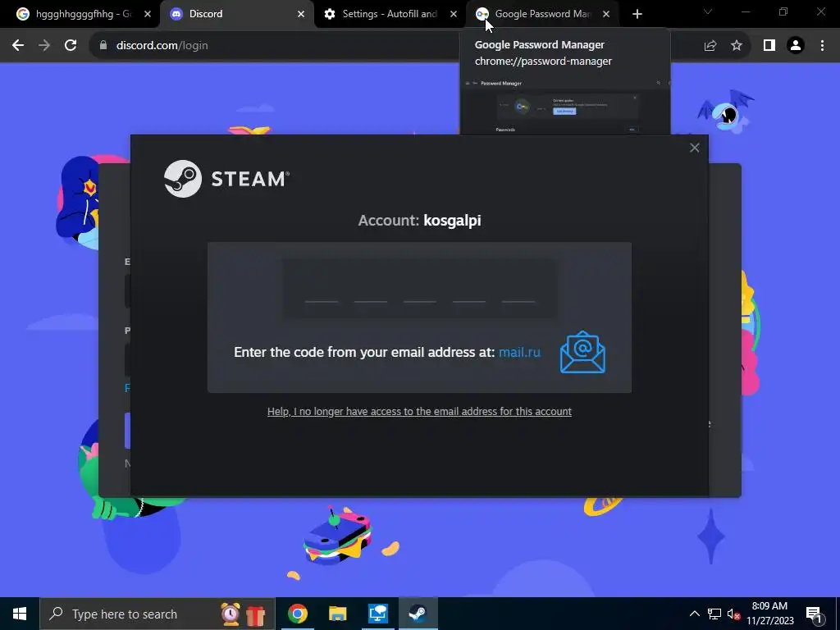Go back to previous page
Image resolution: width=840 pixels, height=630 pixels.
pyautogui.click(x=18, y=46)
